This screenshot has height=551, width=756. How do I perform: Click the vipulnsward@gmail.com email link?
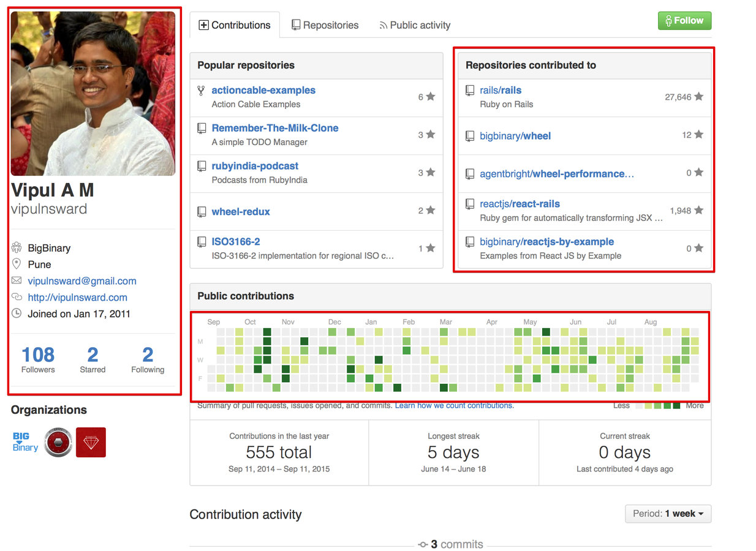point(82,281)
